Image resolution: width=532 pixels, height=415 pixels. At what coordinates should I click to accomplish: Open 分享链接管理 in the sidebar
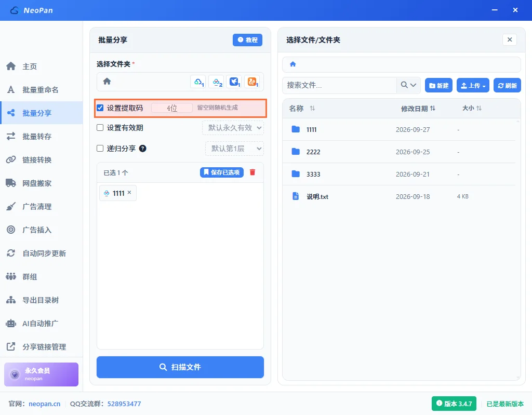click(x=42, y=347)
